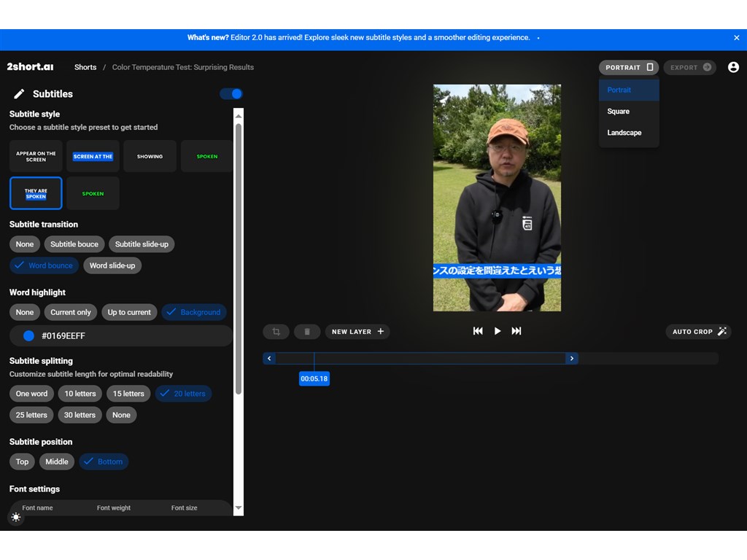Image resolution: width=747 pixels, height=560 pixels.
Task: Select Subtitle bouce transition
Action: [74, 244]
